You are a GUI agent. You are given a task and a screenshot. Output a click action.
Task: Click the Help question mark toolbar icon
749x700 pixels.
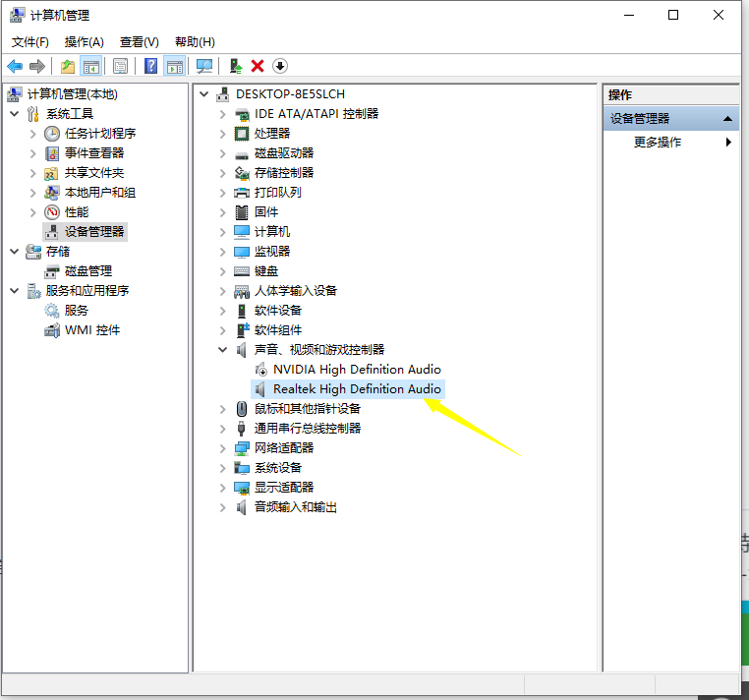(x=150, y=66)
